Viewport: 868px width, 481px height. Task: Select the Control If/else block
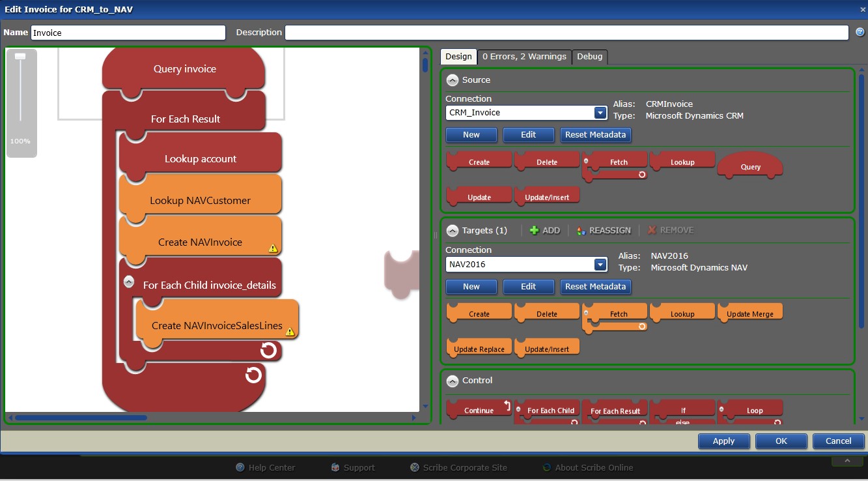(682, 412)
